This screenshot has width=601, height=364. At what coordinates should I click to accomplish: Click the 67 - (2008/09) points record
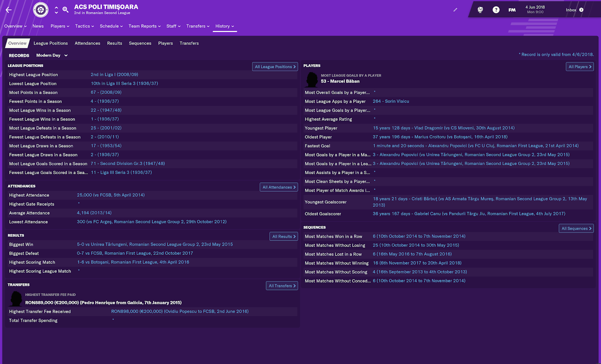coord(106,92)
